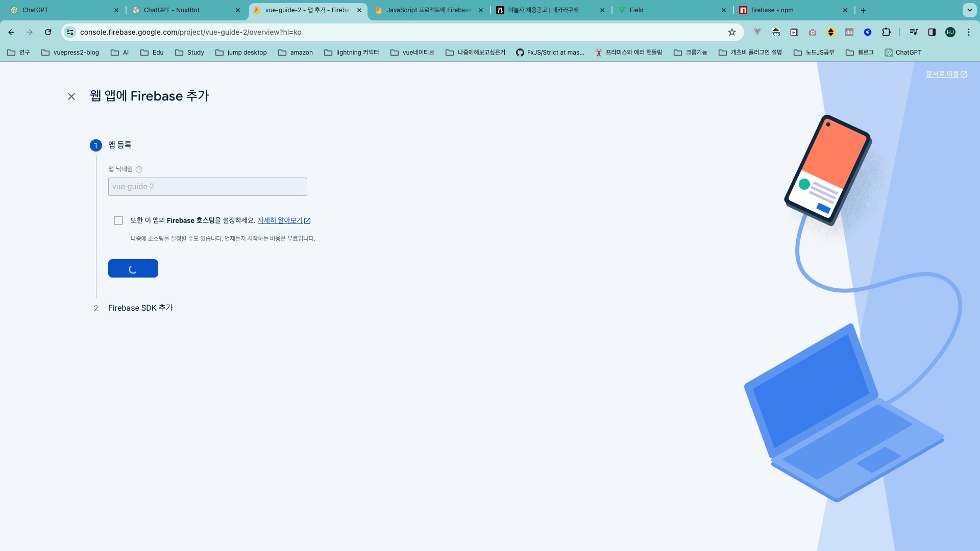The image size is (980, 551).
Task: Switch to the Field tab
Action: 672,10
